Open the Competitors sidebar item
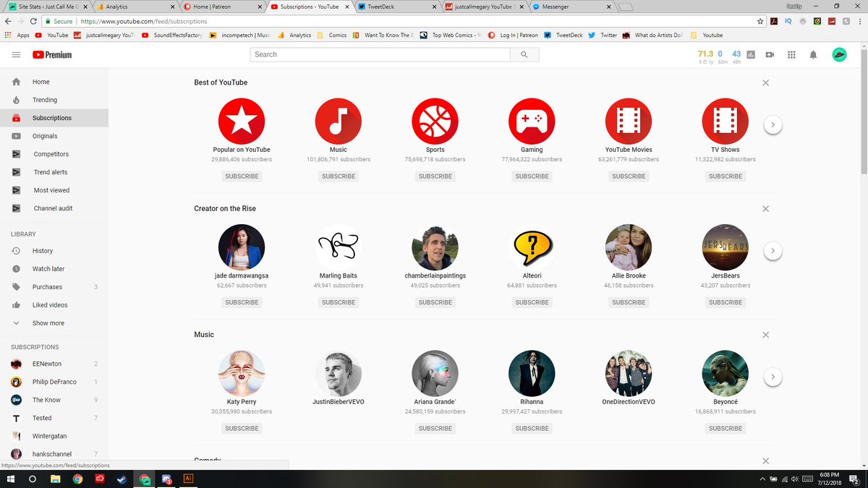The width and height of the screenshot is (868, 488). [54, 154]
